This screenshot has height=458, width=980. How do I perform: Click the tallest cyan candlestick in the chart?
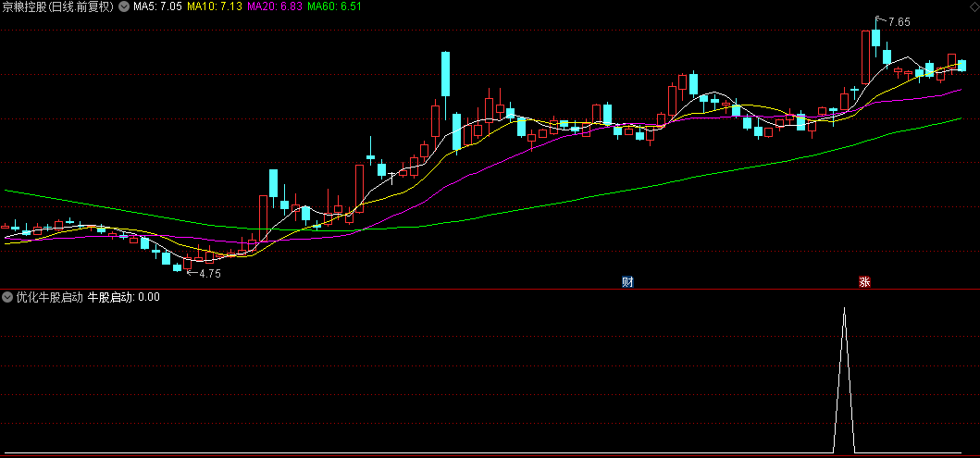(x=446, y=74)
